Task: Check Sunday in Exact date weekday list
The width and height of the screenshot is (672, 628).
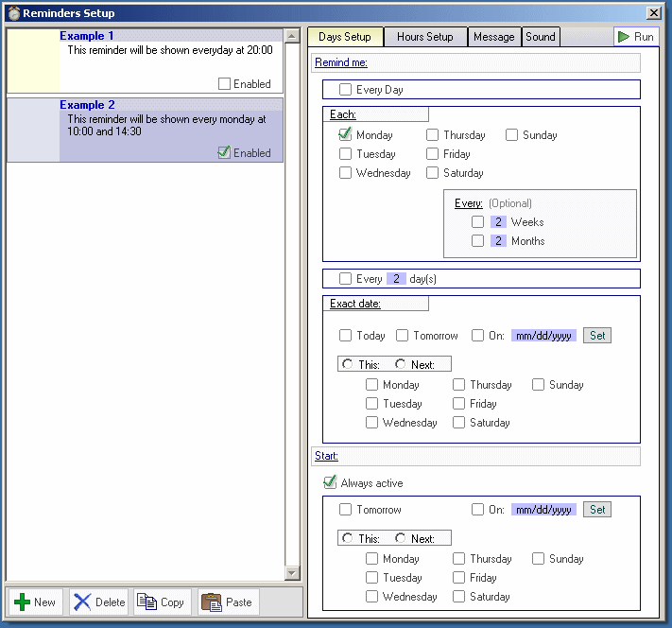Action: [539, 384]
